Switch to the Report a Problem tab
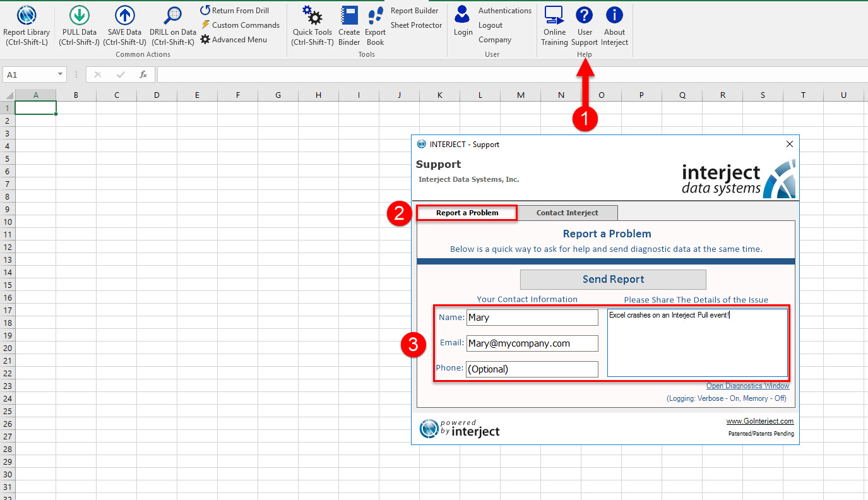Viewport: 868px width, 500px height. coord(467,213)
